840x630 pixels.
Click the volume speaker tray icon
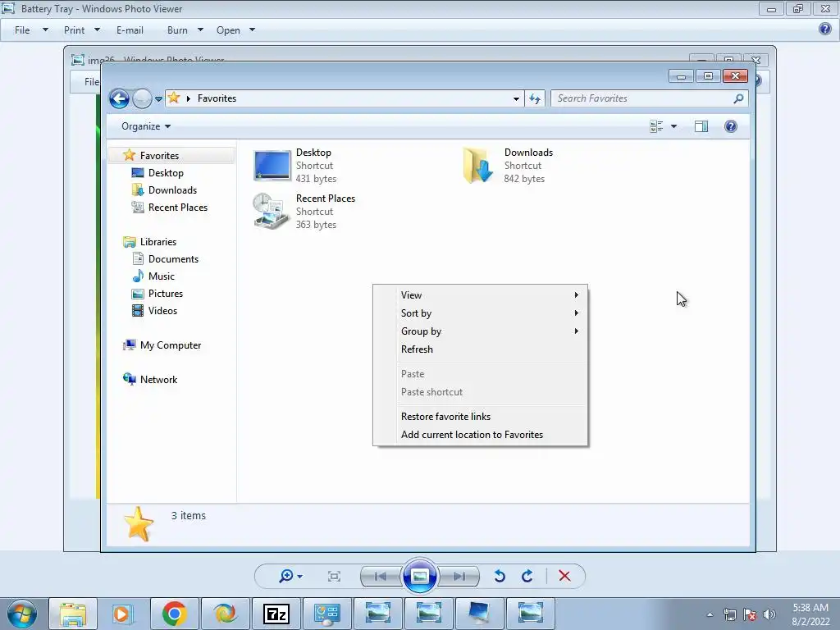(x=769, y=614)
